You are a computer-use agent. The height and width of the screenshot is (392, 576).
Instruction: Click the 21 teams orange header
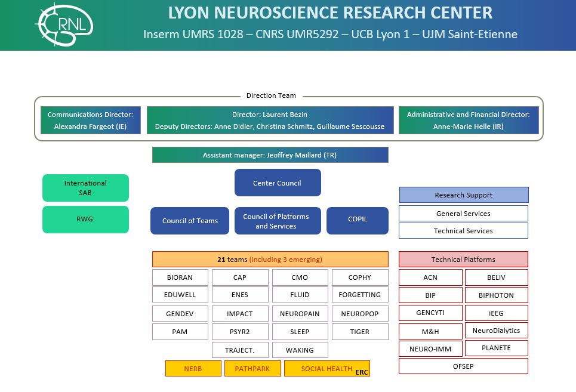click(270, 259)
